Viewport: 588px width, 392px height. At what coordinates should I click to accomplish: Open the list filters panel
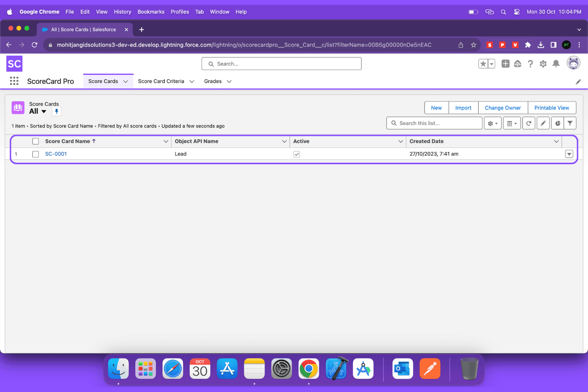tap(570, 123)
